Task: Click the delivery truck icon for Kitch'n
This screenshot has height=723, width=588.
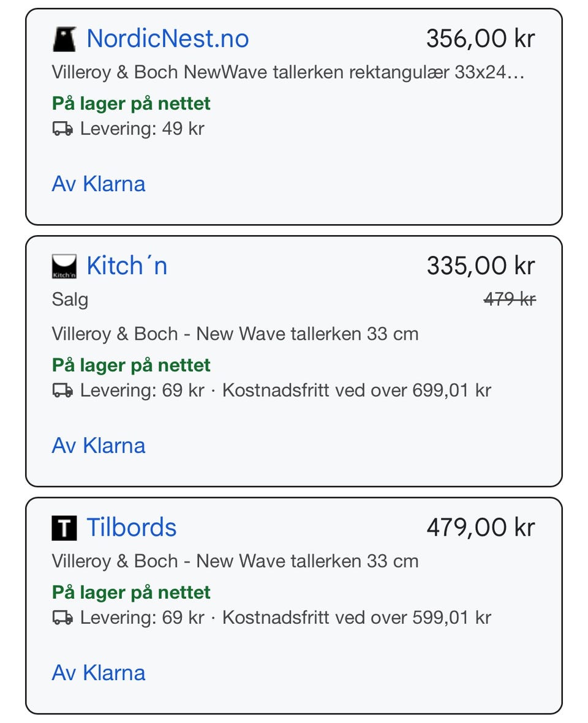Action: [x=62, y=391]
